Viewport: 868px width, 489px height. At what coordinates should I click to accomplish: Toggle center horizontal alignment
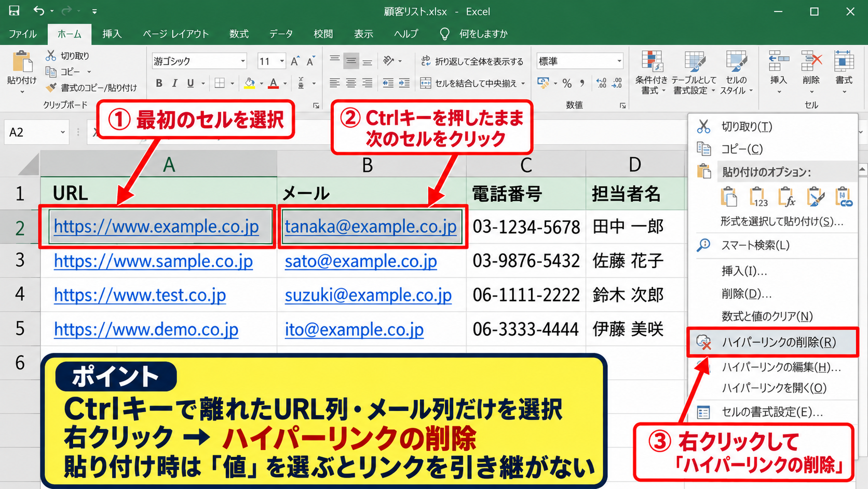pyautogui.click(x=351, y=83)
